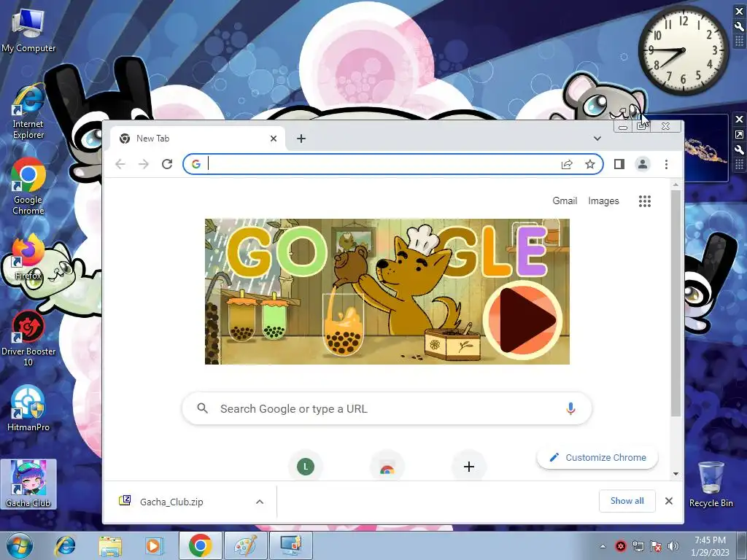This screenshot has height=560, width=747.
Task: Open a new tab with plus button
Action: coord(301,139)
